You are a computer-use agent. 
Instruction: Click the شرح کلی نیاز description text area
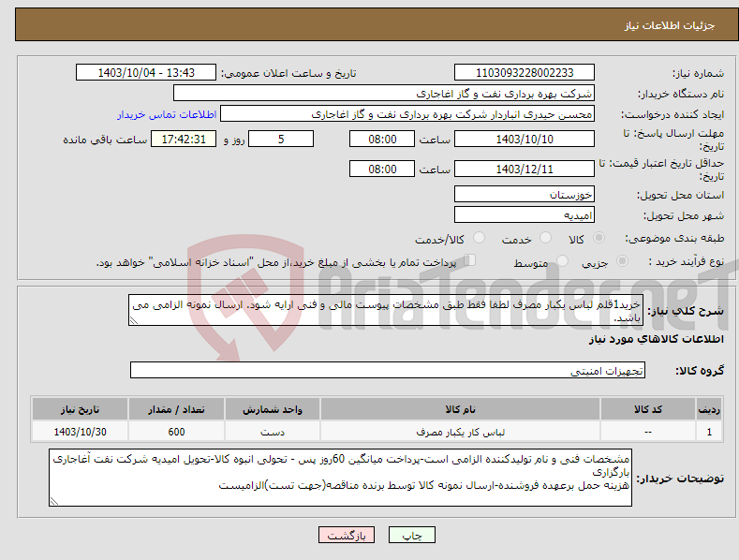click(386, 310)
